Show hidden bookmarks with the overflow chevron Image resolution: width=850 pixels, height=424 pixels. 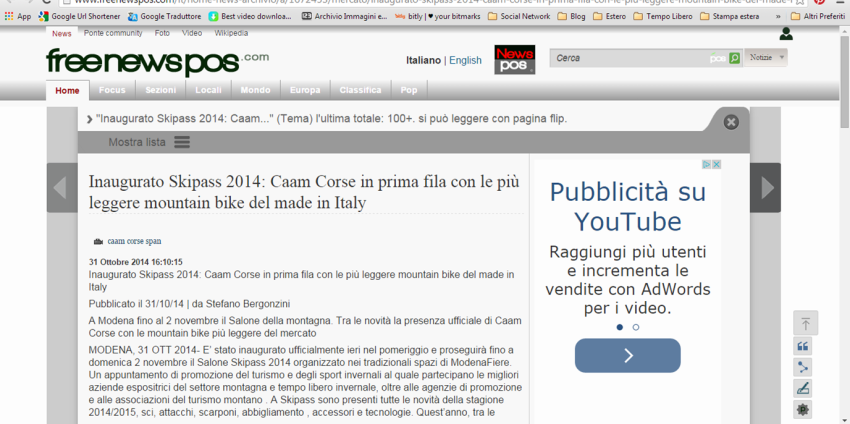point(778,16)
